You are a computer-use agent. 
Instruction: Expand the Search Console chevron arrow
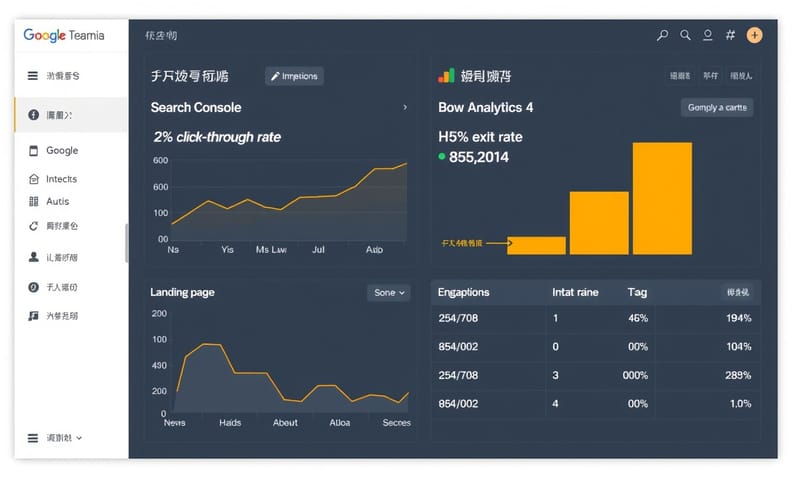click(x=404, y=107)
